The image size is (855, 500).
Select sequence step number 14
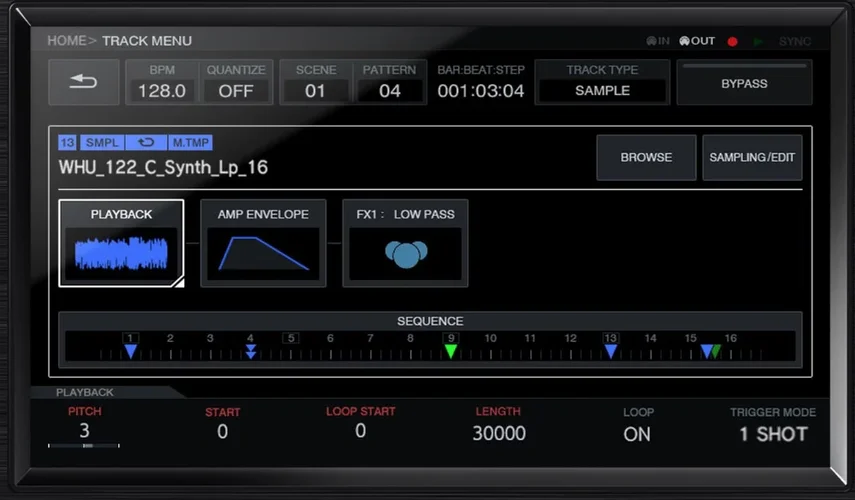(651, 338)
